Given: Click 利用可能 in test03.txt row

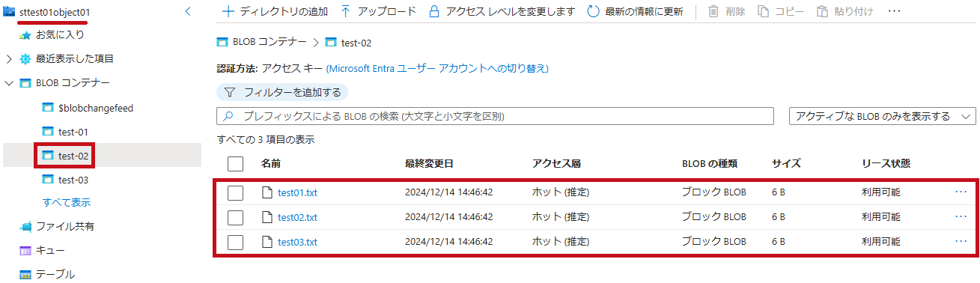Looking at the screenshot, I should pos(881,242).
